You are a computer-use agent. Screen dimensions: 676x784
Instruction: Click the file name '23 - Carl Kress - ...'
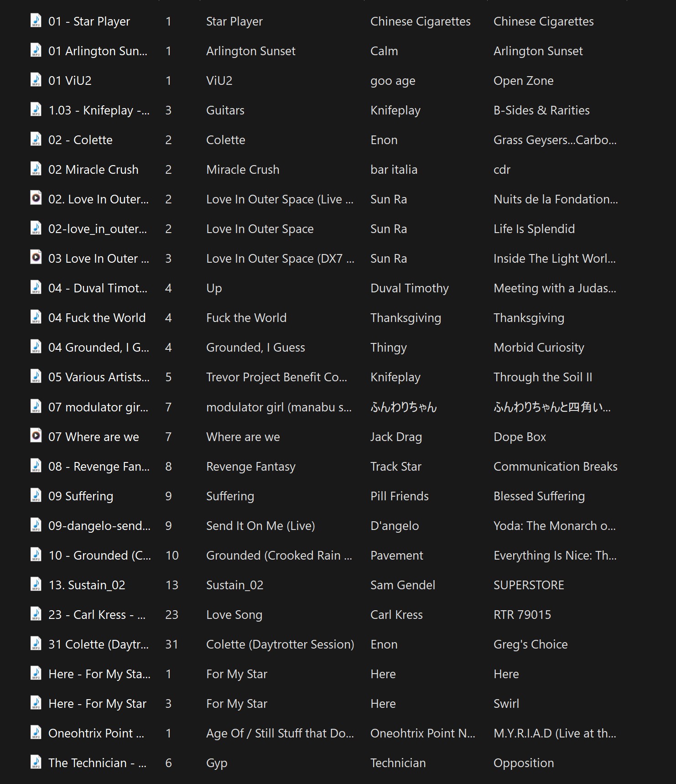[x=97, y=615]
